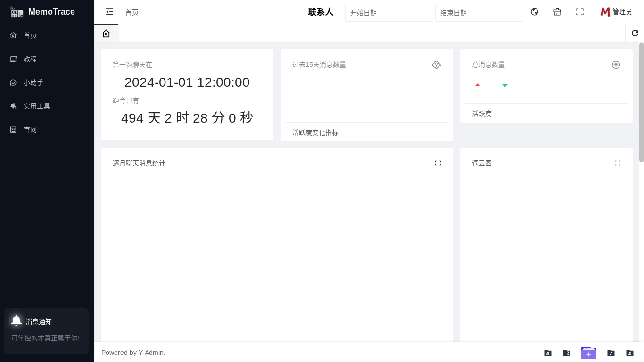Click the 可掌控的才真正属于你! message
This screenshot has height=362, width=644.
[45, 338]
